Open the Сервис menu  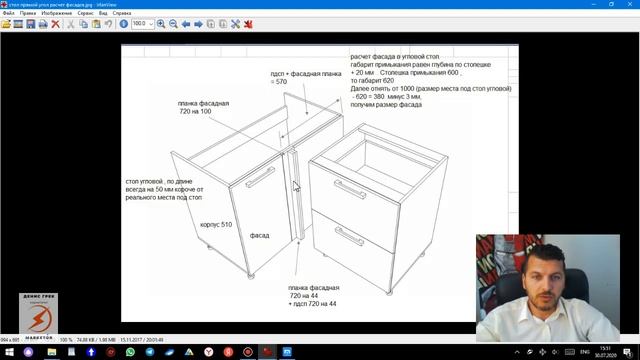pos(85,13)
